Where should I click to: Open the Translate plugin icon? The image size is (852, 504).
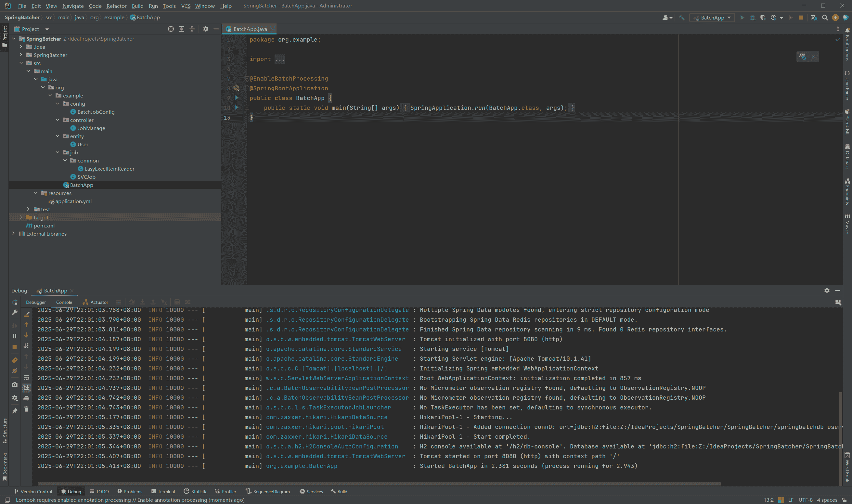[814, 18]
